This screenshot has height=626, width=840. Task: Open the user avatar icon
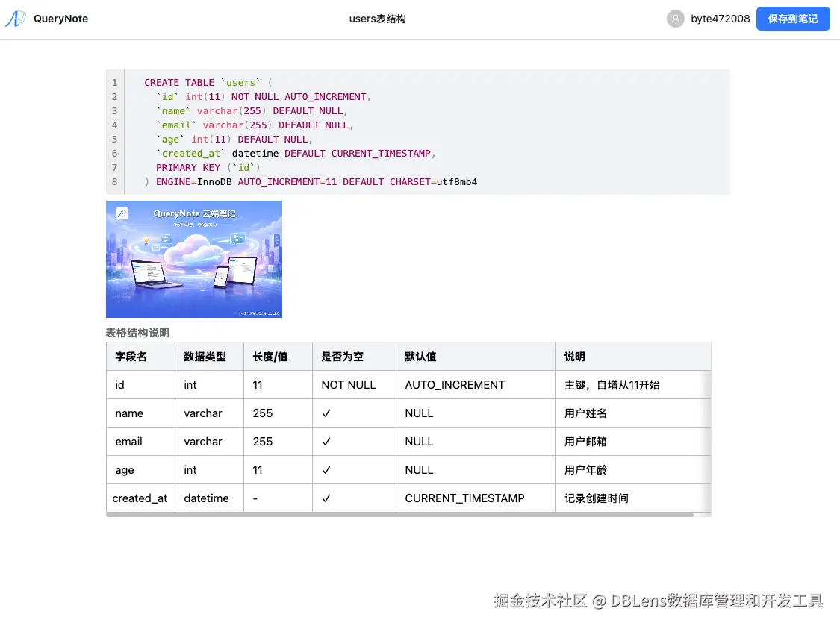point(675,19)
